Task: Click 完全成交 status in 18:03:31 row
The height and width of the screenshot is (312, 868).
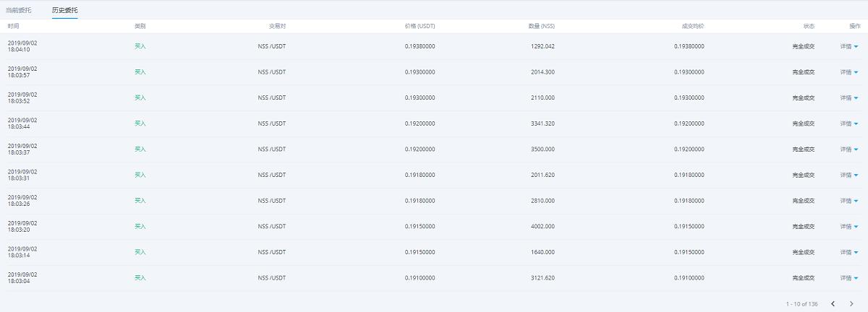Action: click(804, 175)
